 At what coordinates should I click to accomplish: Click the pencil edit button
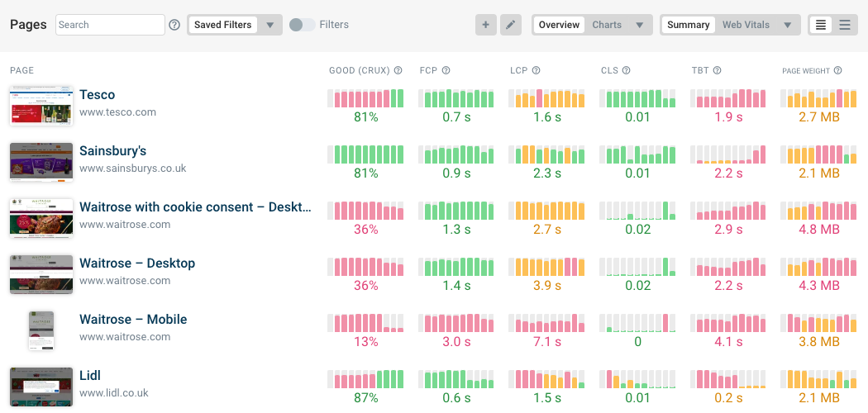[511, 25]
